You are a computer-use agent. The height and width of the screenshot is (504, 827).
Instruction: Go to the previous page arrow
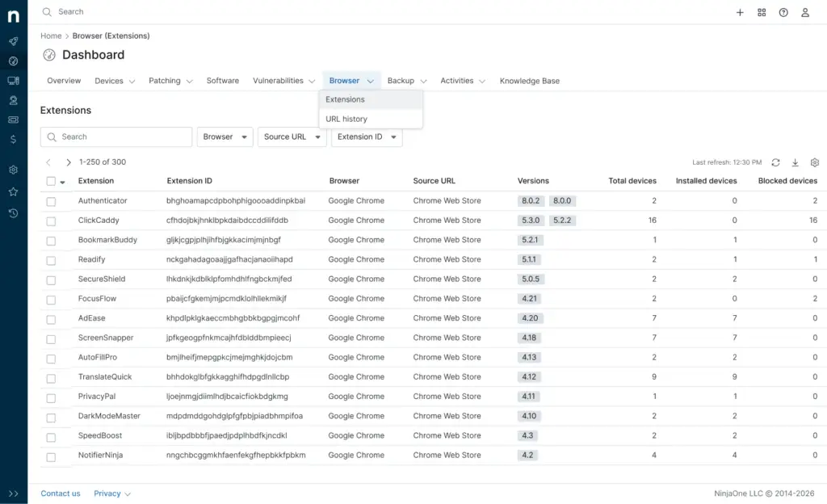coord(48,162)
